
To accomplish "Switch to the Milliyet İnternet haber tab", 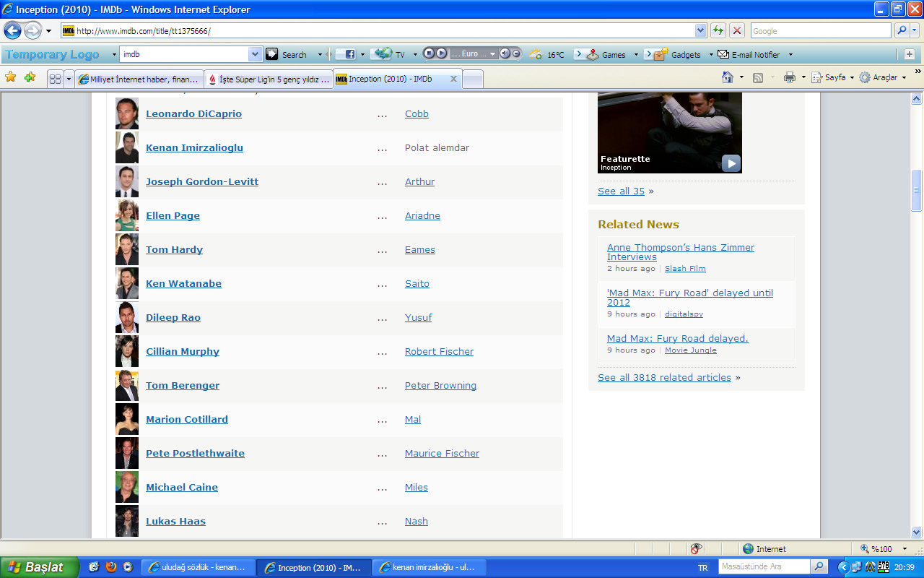I will click(x=139, y=79).
